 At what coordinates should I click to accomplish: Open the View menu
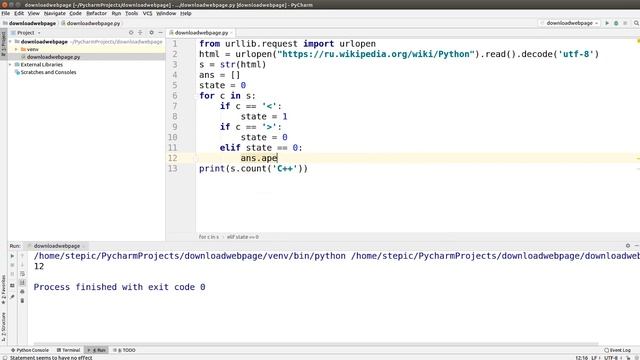(34, 13)
